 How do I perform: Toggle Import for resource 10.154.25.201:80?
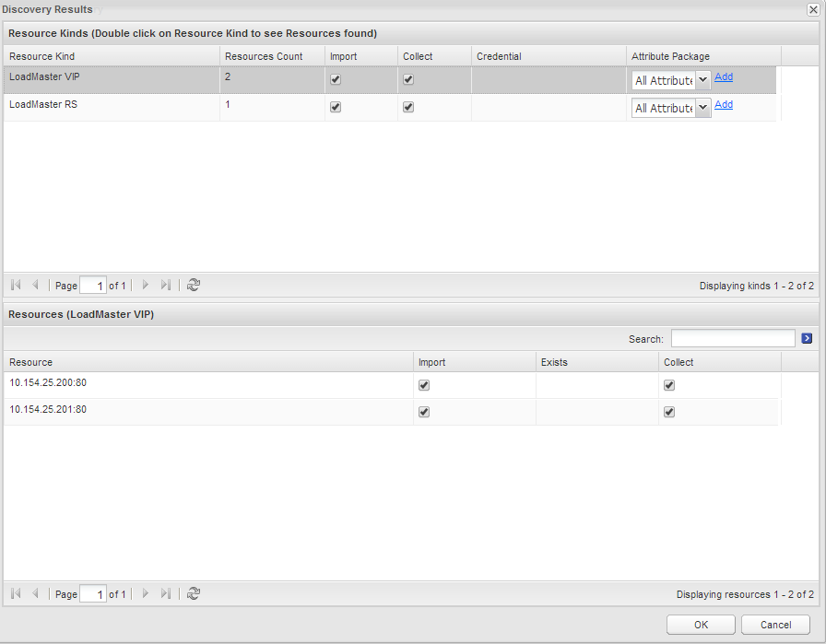pos(423,412)
